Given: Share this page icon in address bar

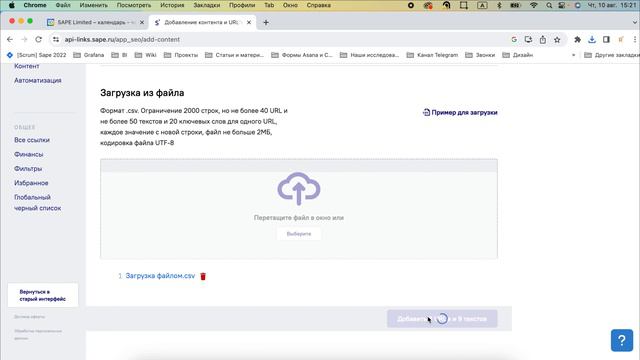Looking at the screenshot, I should pyautogui.click(x=543, y=40).
